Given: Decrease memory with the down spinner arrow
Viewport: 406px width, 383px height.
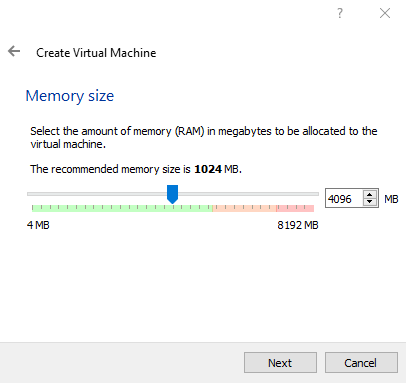Looking at the screenshot, I should [369, 201].
